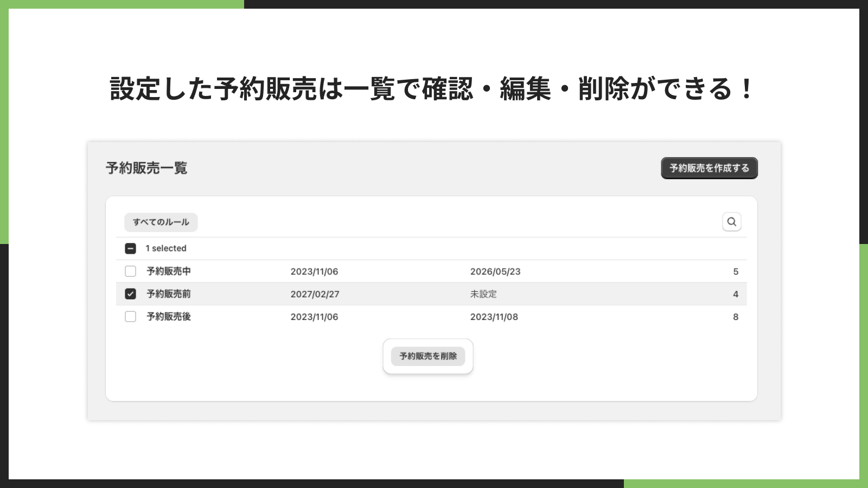Click end date 2023/11/08 cell

coord(494,317)
